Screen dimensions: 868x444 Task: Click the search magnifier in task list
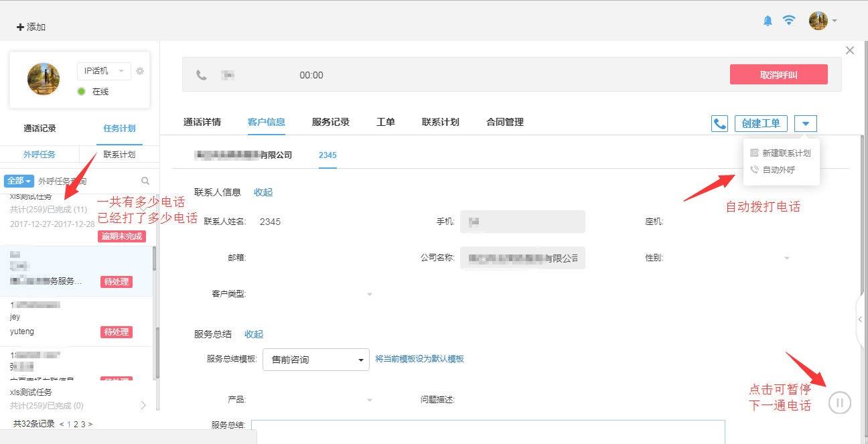[145, 181]
